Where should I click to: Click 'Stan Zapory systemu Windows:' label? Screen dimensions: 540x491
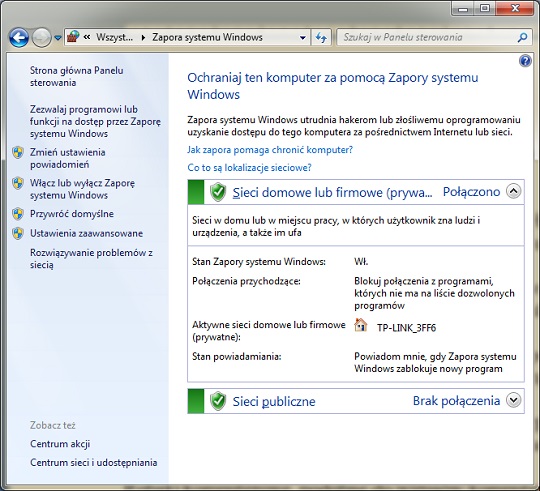259,262
